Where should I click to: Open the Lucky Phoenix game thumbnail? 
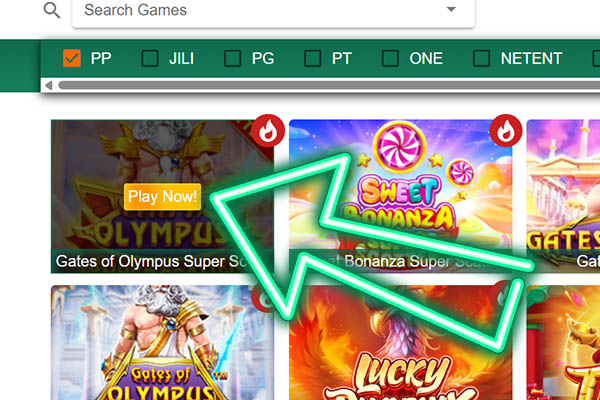pyautogui.click(x=400, y=343)
